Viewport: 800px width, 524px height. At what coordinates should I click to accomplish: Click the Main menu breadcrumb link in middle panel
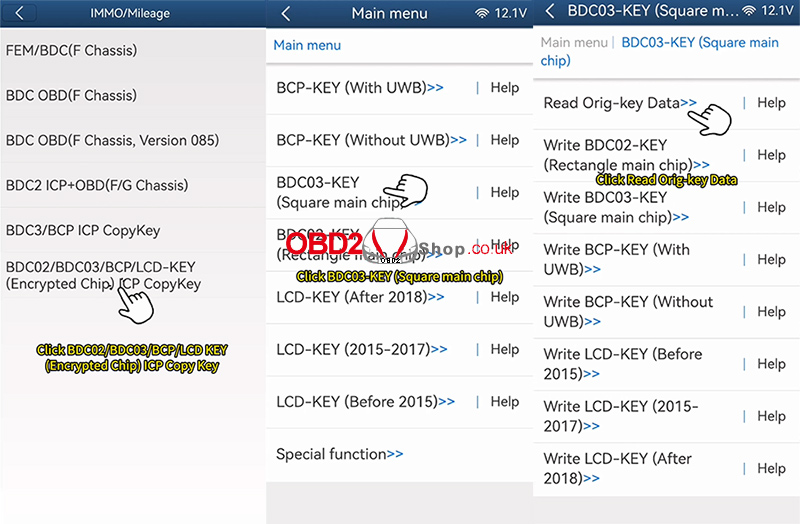[x=307, y=45]
